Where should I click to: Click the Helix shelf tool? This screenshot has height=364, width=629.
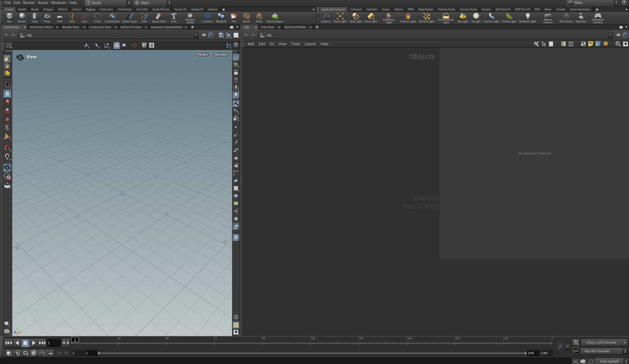(x=259, y=18)
